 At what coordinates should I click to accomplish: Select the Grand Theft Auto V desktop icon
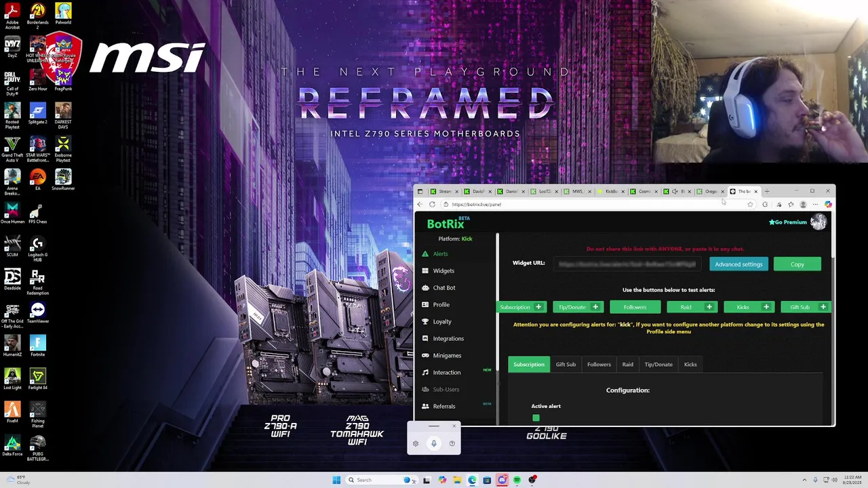tap(12, 149)
